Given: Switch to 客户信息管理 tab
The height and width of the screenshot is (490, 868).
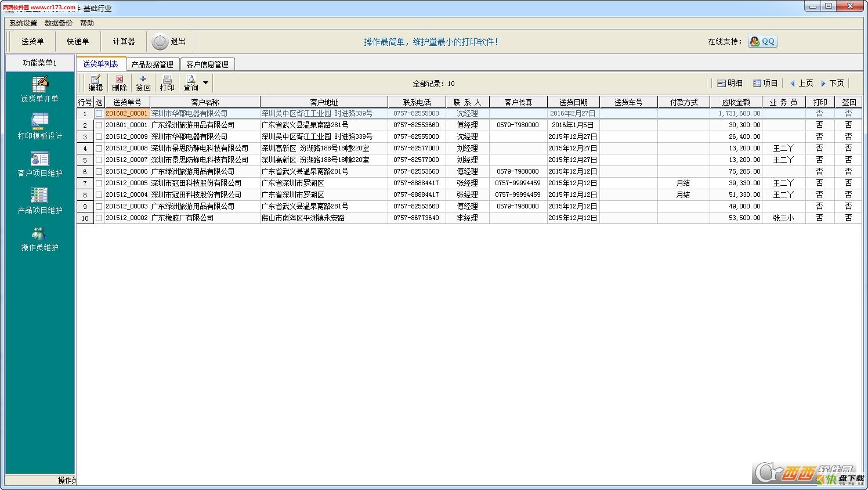Looking at the screenshot, I should [207, 64].
